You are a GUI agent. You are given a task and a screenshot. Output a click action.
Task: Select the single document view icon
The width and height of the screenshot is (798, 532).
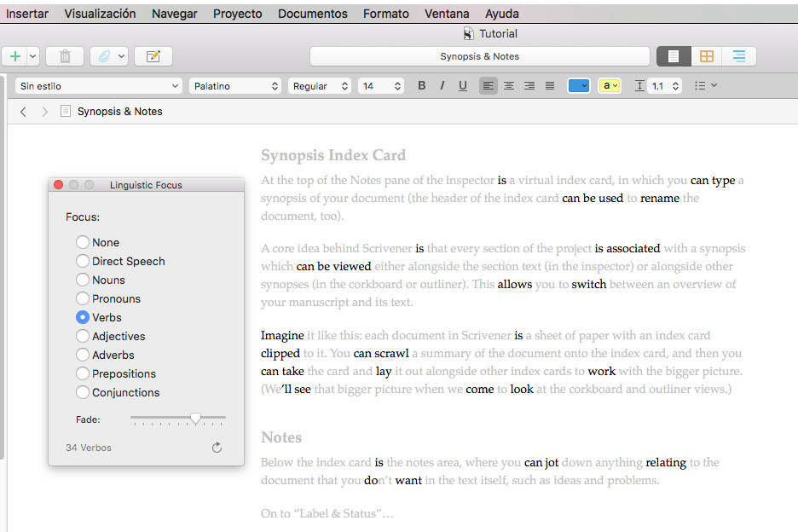[674, 55]
